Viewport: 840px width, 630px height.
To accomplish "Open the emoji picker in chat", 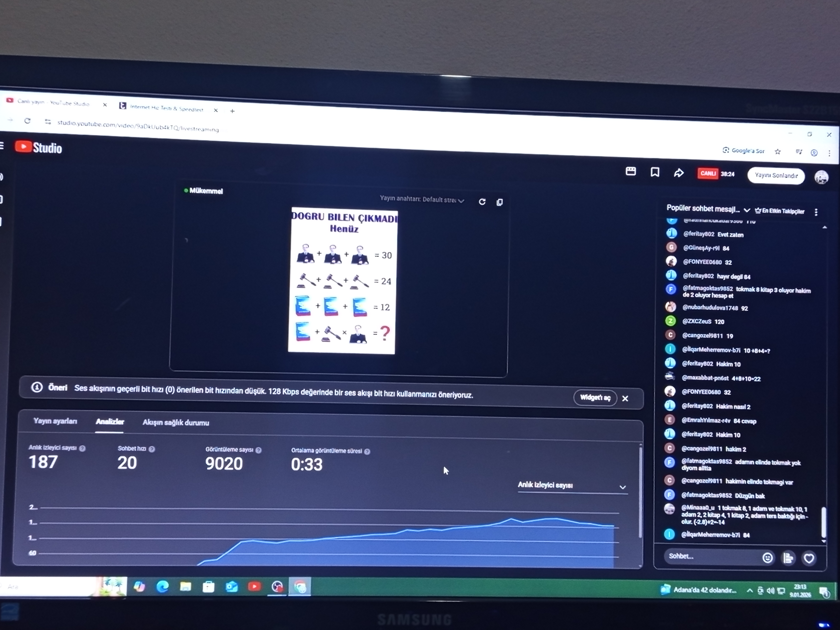I will point(768,558).
